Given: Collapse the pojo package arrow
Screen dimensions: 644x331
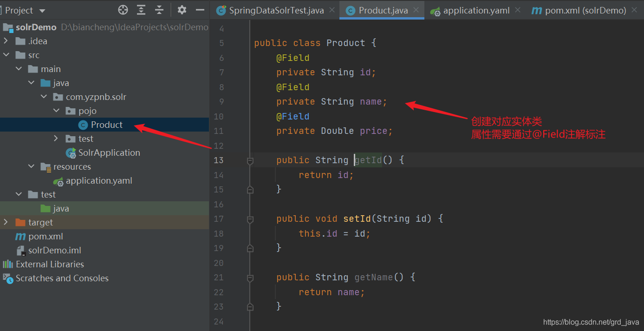Looking at the screenshot, I should [x=56, y=111].
